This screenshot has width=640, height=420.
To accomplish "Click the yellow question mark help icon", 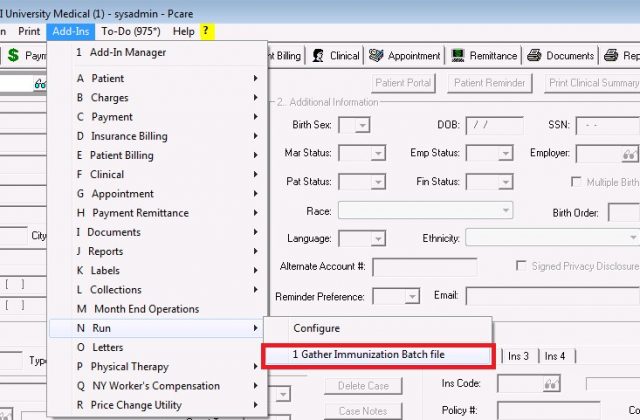I will tap(207, 31).
